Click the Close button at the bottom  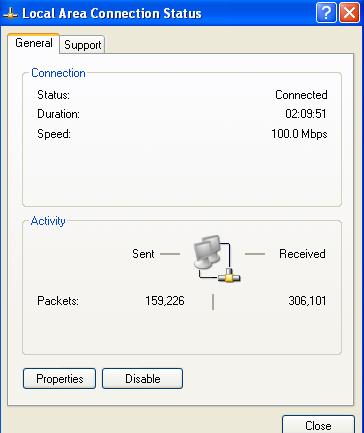(318, 425)
